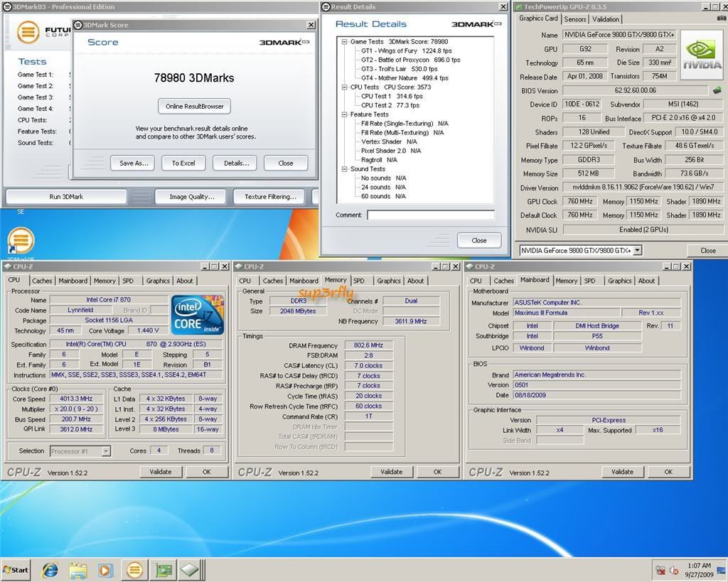Screen dimensions: 728x582
Task: Open Internet Explorer from the taskbar
Action: pyautogui.click(x=50, y=570)
